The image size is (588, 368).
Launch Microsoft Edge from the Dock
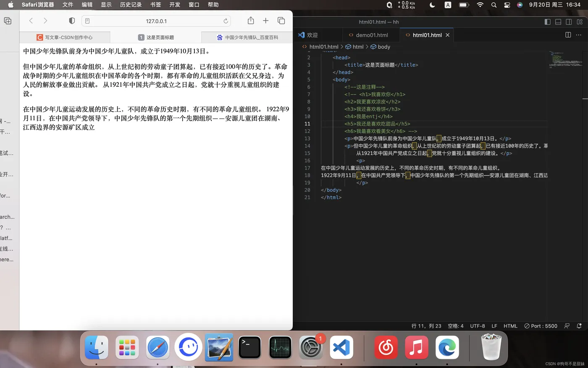pos(447,348)
